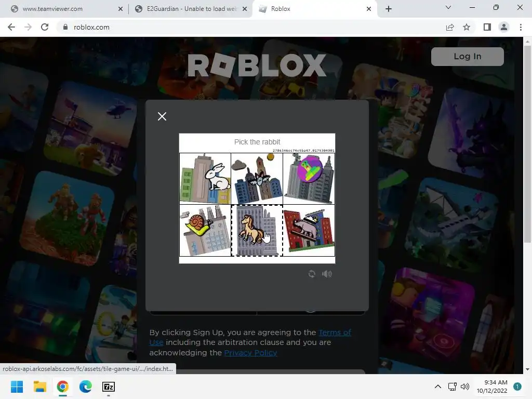The image size is (532, 399).
Task: Open the Chrome profile menu
Action: tap(504, 27)
